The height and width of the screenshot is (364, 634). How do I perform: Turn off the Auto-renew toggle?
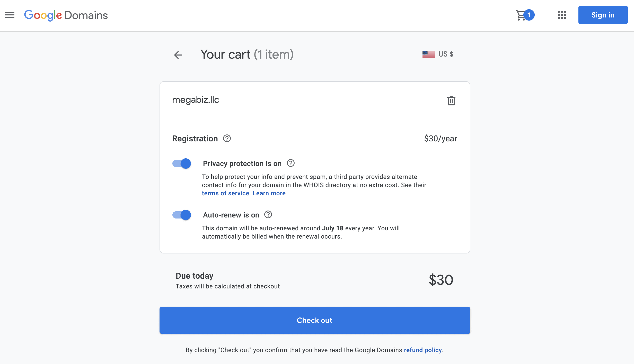182,215
